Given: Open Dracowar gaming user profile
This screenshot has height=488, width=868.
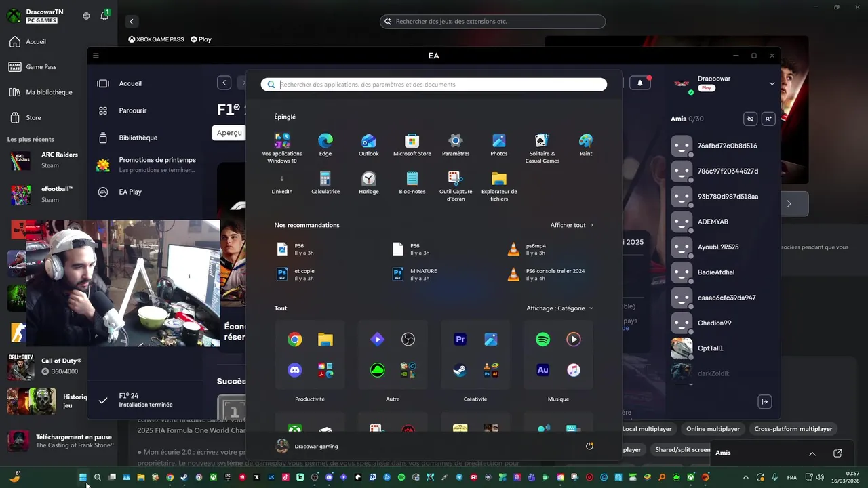Looking at the screenshot, I should (x=307, y=446).
